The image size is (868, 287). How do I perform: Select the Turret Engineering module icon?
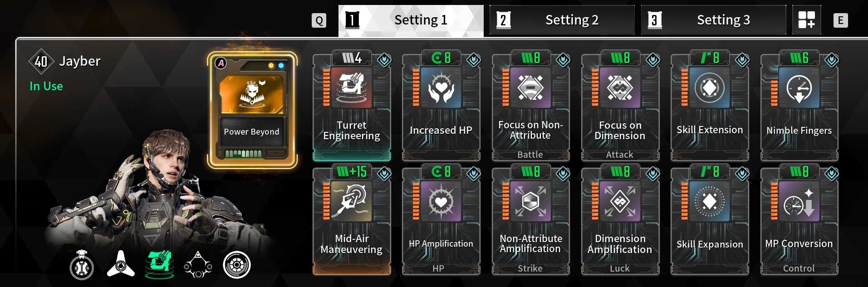(x=351, y=88)
